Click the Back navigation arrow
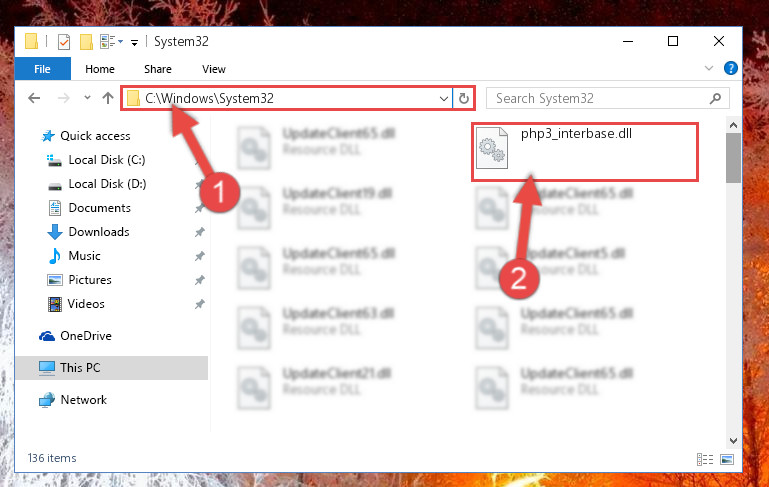 pyautogui.click(x=34, y=98)
